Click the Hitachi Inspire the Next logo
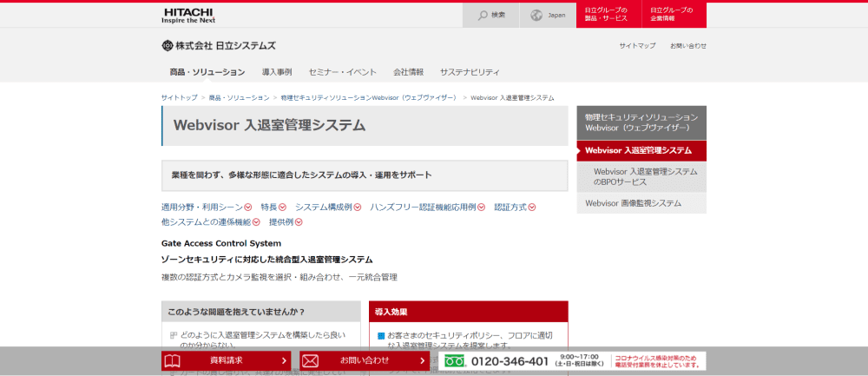This screenshot has width=868, height=376. pos(188,16)
